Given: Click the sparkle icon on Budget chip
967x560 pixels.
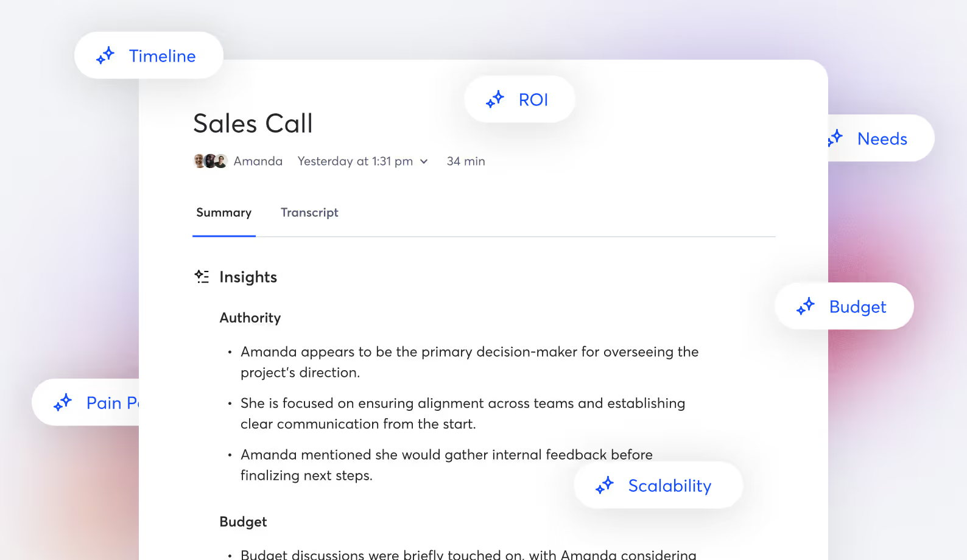Looking at the screenshot, I should click(806, 306).
